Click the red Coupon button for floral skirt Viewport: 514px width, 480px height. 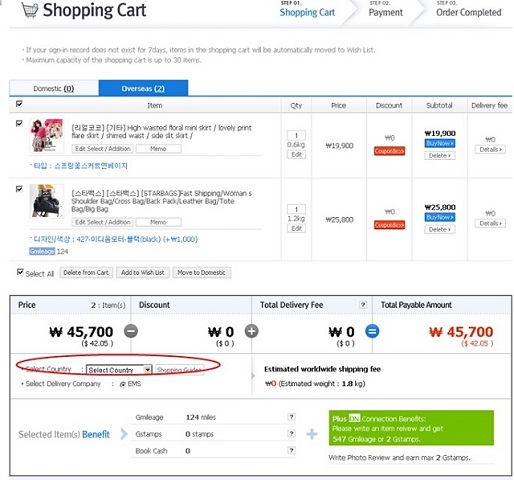(x=389, y=151)
